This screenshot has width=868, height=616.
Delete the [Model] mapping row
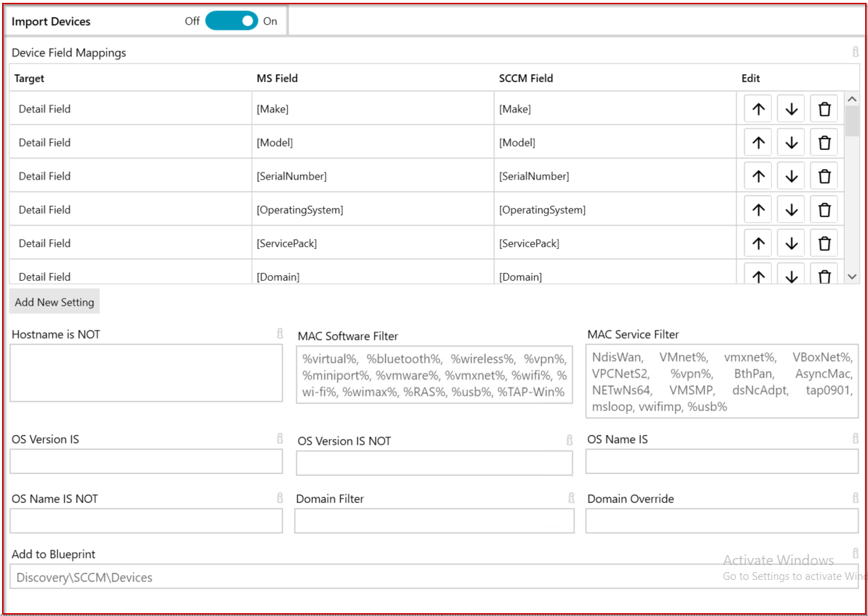[x=824, y=142]
